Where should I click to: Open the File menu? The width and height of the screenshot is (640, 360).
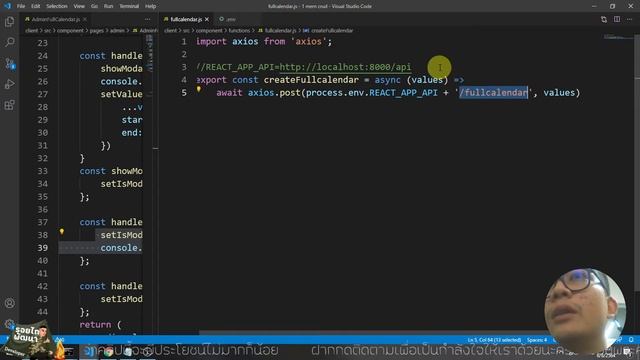click(x=21, y=6)
